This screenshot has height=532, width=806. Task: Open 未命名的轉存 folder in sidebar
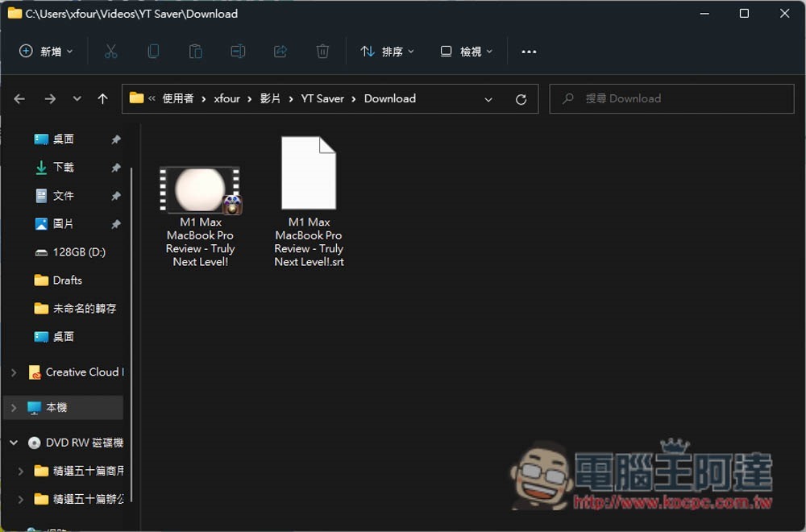(75, 309)
